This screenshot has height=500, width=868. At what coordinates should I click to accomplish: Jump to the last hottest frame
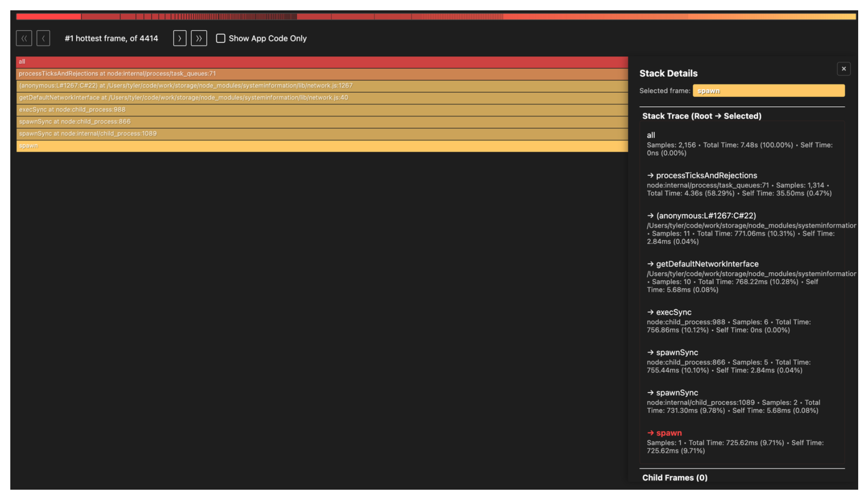(x=199, y=38)
